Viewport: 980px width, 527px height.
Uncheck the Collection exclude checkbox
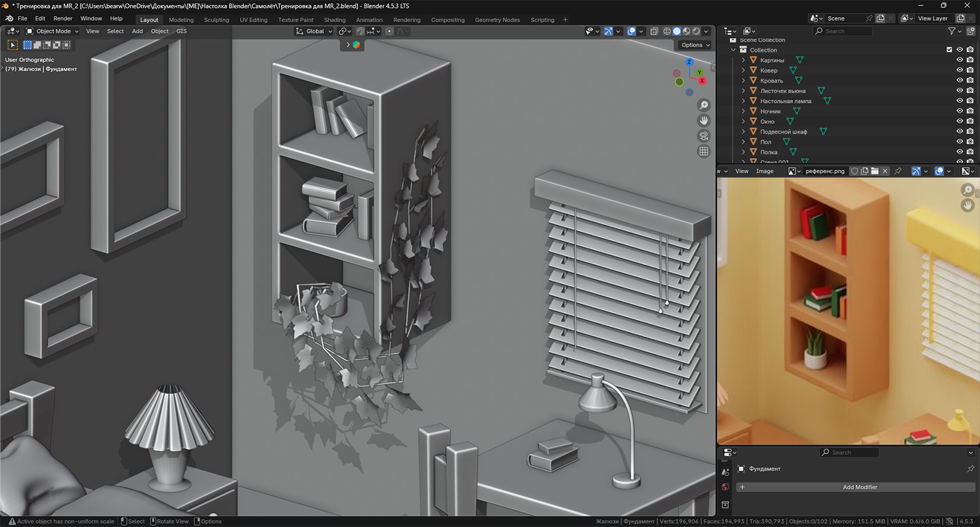pyautogui.click(x=949, y=50)
